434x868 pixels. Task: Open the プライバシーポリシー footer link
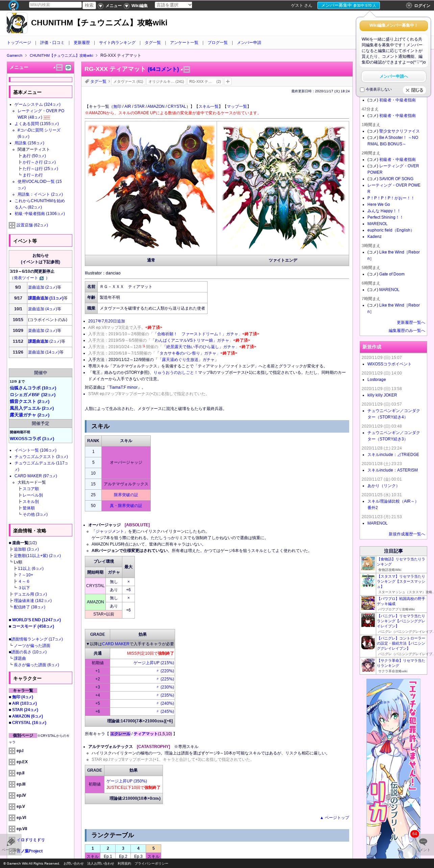click(x=151, y=864)
